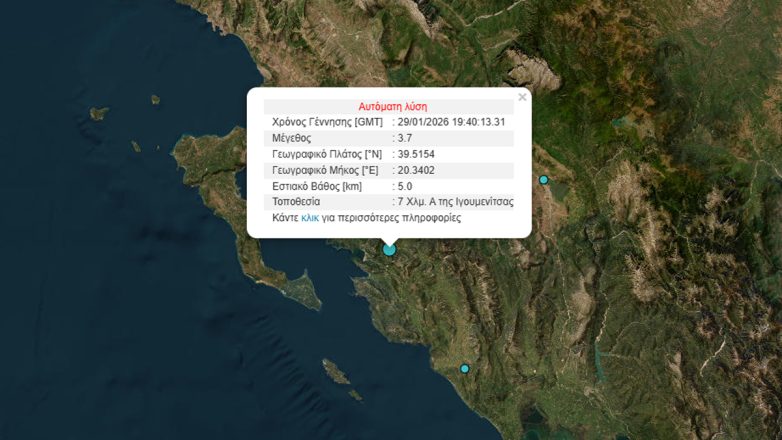Click the 'Εστιακό Βάθος [km]' label
Screen dimensions: 782x440
(x=317, y=187)
